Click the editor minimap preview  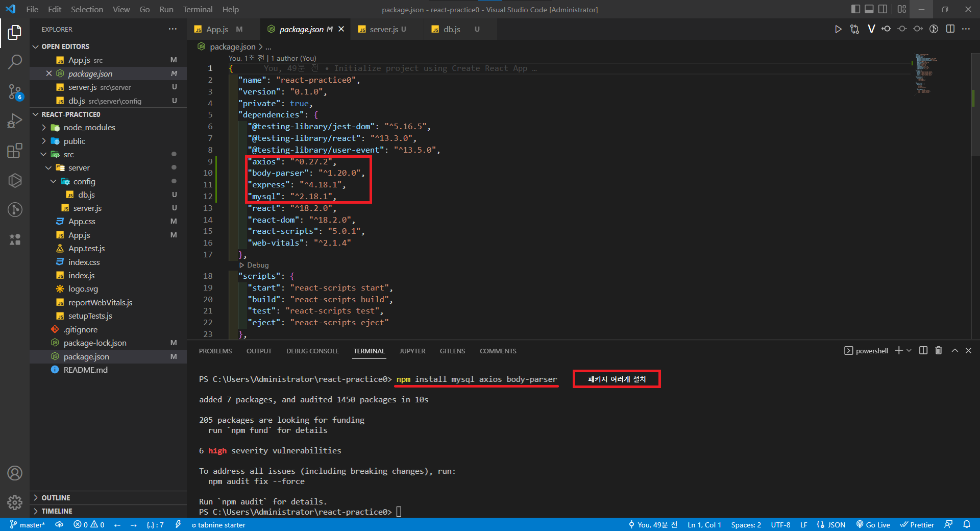926,74
